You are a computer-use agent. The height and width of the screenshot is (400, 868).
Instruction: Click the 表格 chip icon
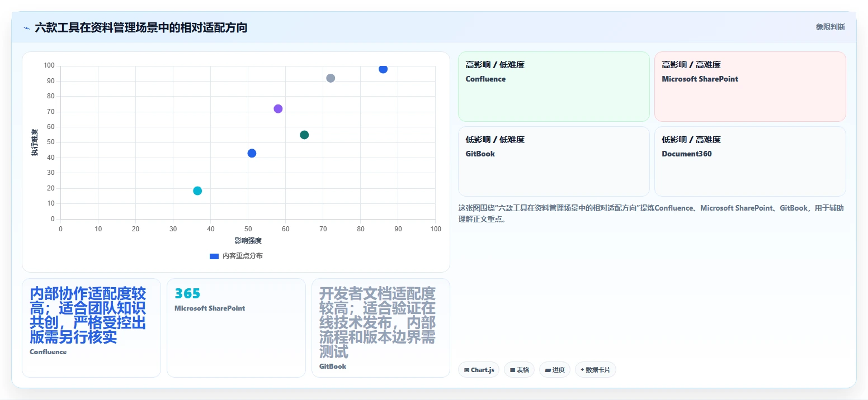click(512, 370)
